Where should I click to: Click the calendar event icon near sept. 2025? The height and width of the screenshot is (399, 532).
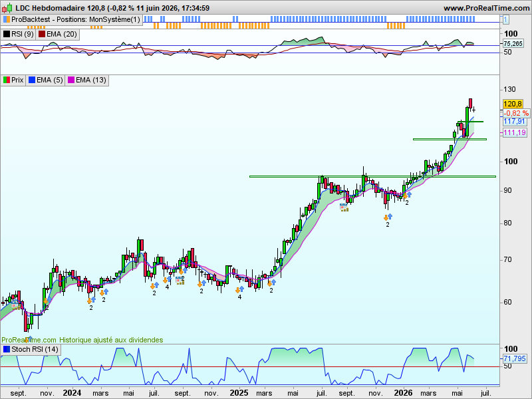tap(344, 207)
